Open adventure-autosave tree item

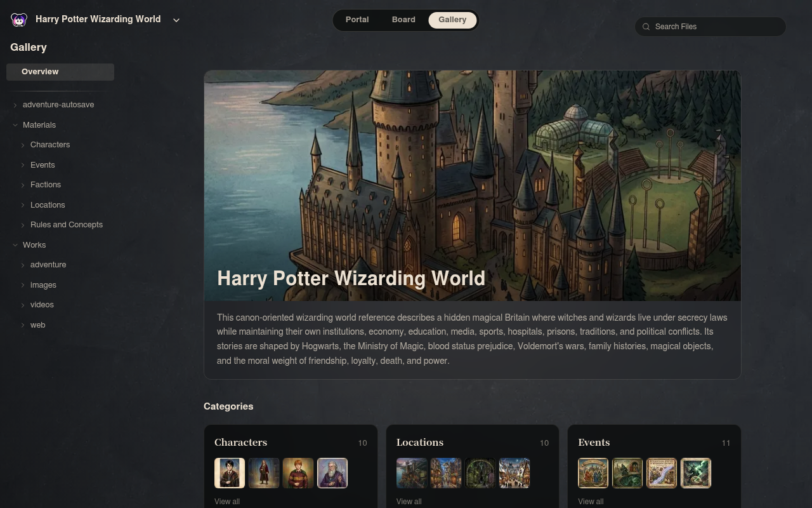[x=58, y=105]
